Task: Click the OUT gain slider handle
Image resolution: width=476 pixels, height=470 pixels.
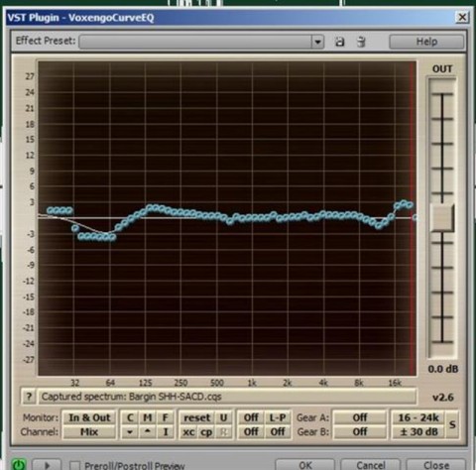Action: point(442,218)
